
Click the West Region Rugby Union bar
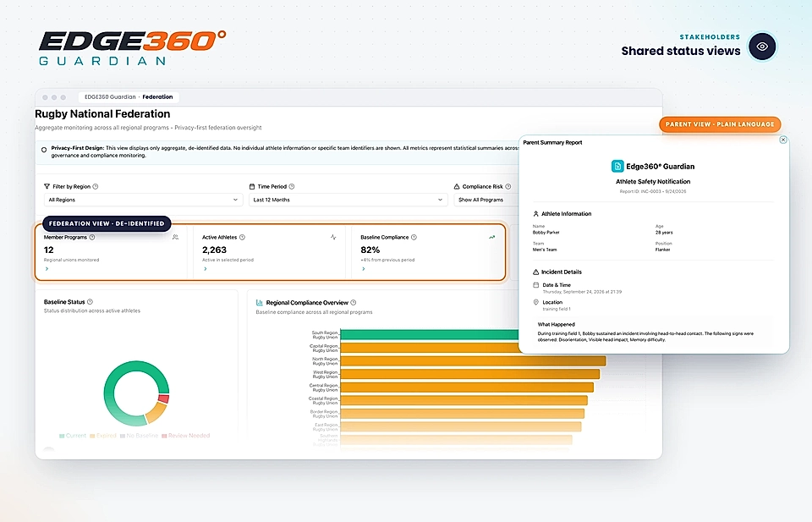469,374
